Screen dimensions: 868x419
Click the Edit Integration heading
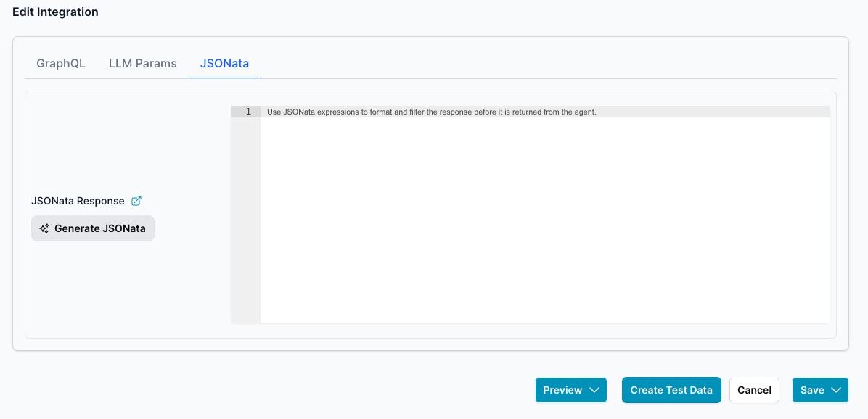(x=55, y=12)
